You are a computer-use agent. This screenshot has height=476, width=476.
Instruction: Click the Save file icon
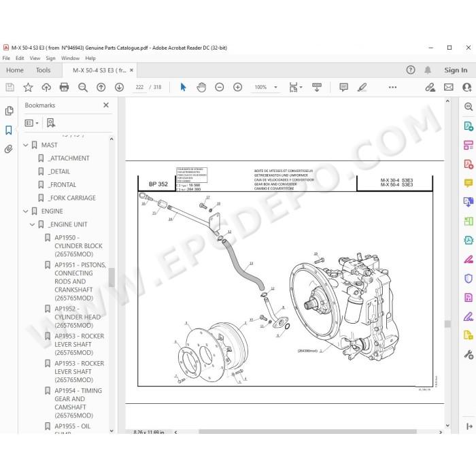10,88
